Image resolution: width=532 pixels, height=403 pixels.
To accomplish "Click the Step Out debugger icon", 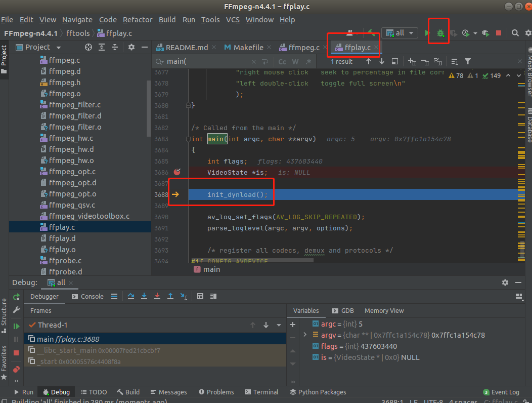I will [170, 297].
